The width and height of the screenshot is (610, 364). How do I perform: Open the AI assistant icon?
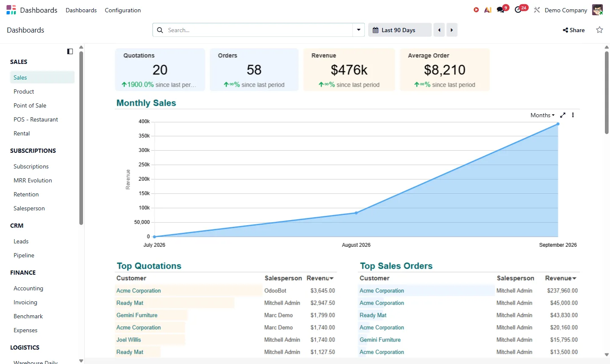[488, 10]
